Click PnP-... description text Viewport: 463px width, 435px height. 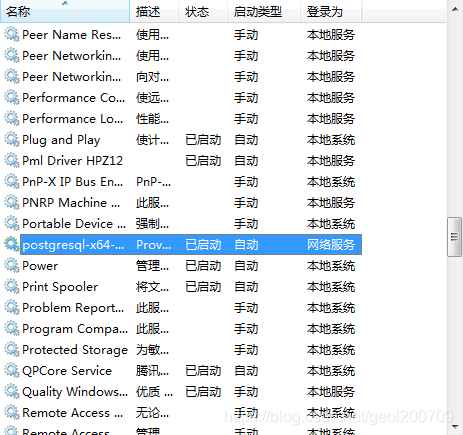point(153,182)
